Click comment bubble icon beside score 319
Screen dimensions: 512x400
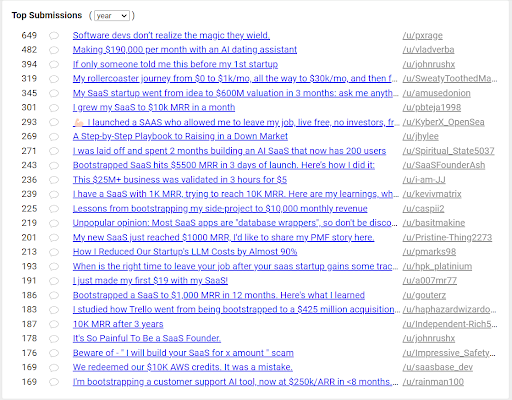tap(54, 79)
